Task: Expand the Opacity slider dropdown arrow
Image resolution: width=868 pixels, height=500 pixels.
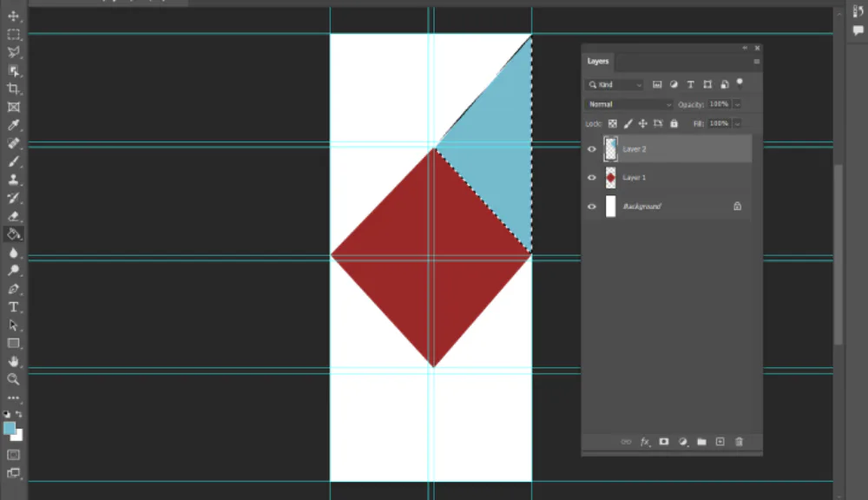Action: tap(737, 104)
